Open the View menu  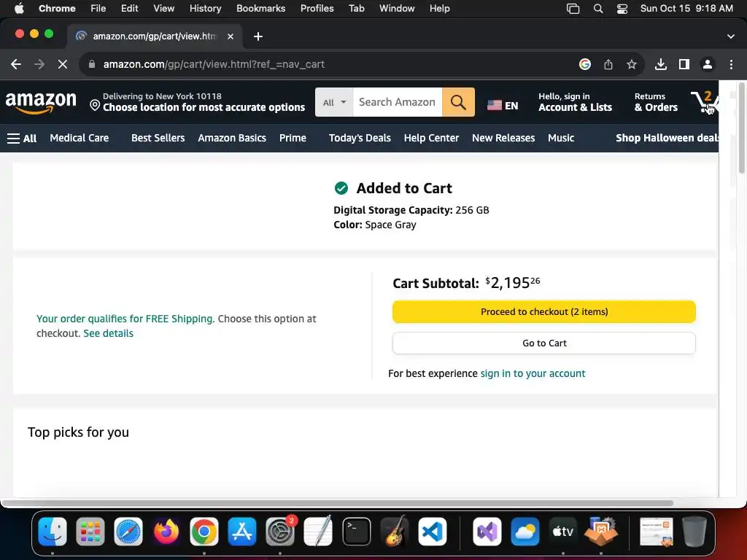[164, 9]
